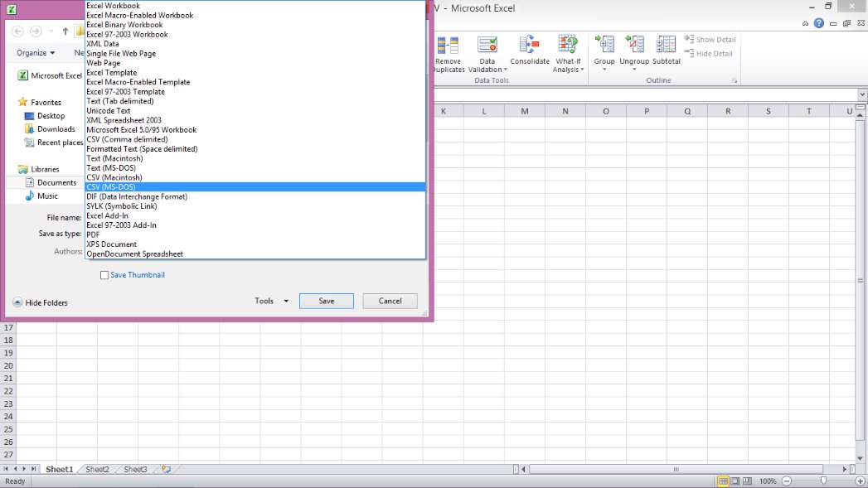Image resolution: width=868 pixels, height=488 pixels.
Task: Switch to Sheet3
Action: pos(134,469)
